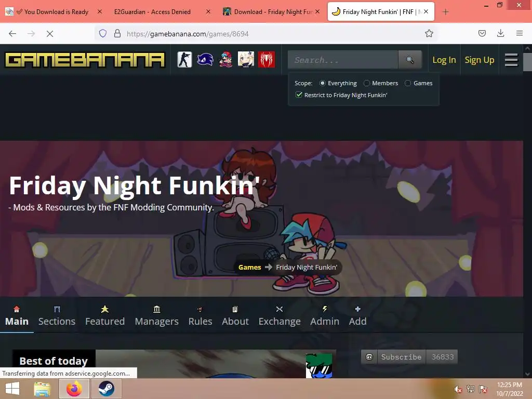Open the Windows Start menu
Viewport: 532px width, 399px height.
(12, 389)
